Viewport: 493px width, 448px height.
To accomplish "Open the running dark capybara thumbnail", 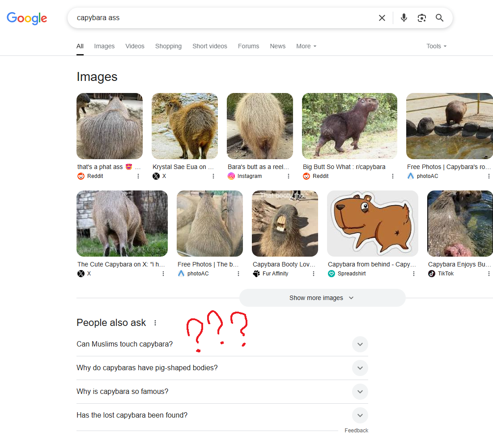I will click(349, 126).
